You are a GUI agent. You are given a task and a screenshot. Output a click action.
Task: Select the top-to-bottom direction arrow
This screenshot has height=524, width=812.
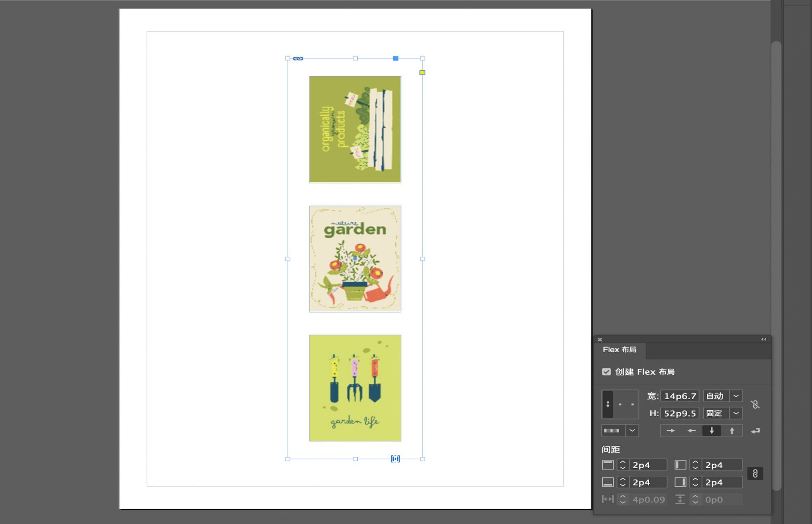711,431
